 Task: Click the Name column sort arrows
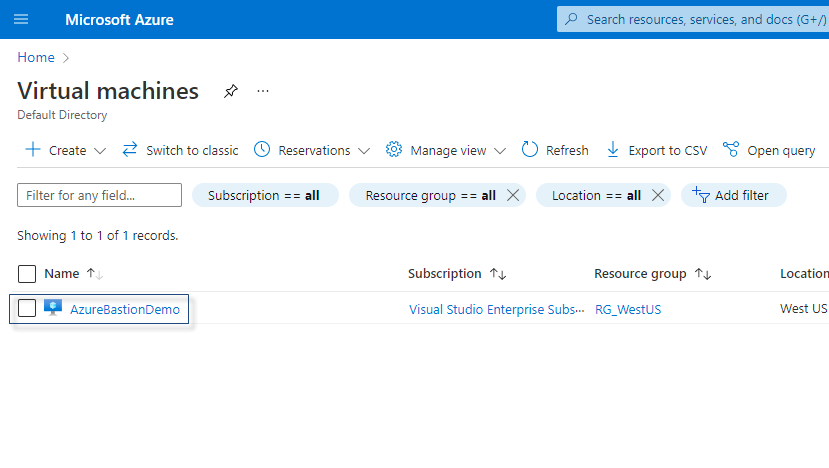pos(95,274)
